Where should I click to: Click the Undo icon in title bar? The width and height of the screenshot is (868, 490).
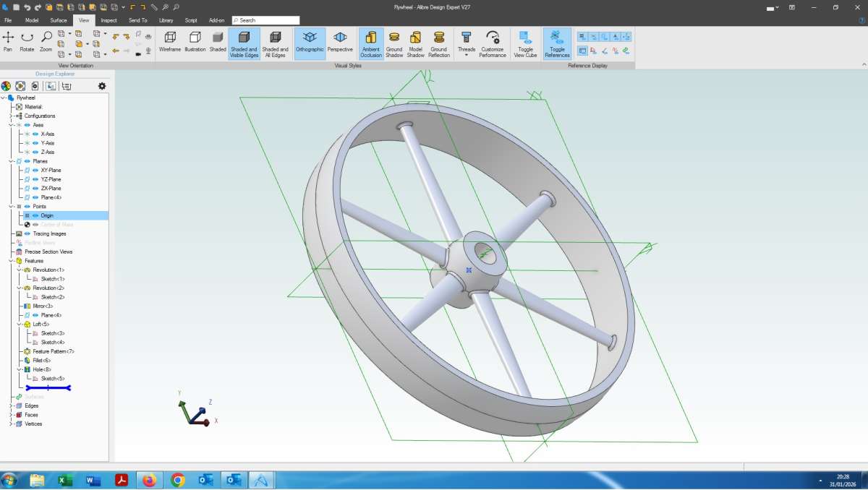pyautogui.click(x=26, y=7)
